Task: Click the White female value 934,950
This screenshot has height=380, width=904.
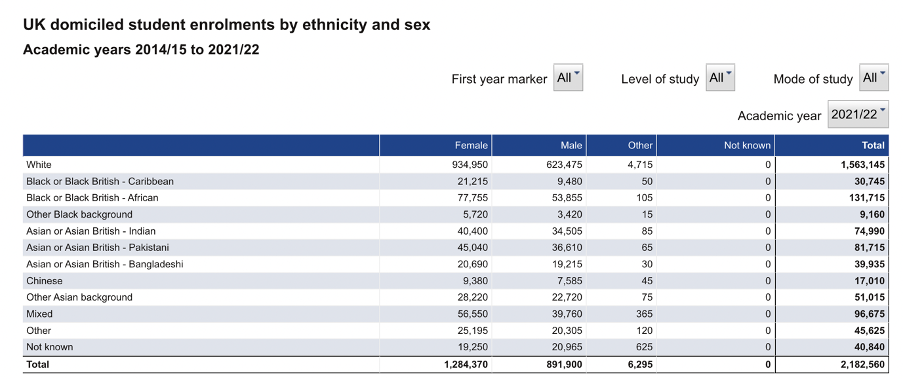Action: (x=470, y=165)
